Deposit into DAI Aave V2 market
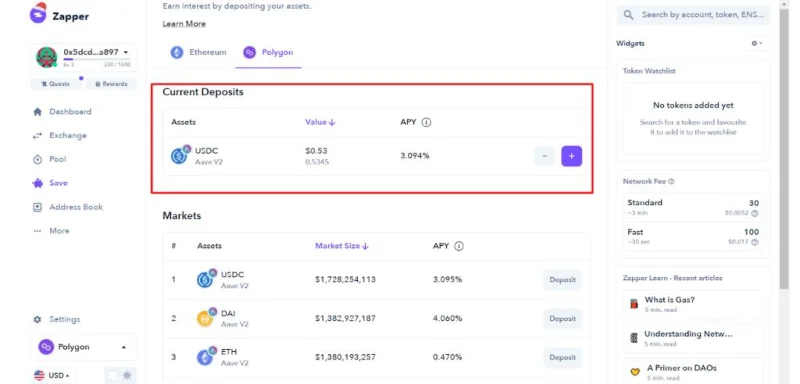The image size is (800, 384). pyautogui.click(x=562, y=319)
